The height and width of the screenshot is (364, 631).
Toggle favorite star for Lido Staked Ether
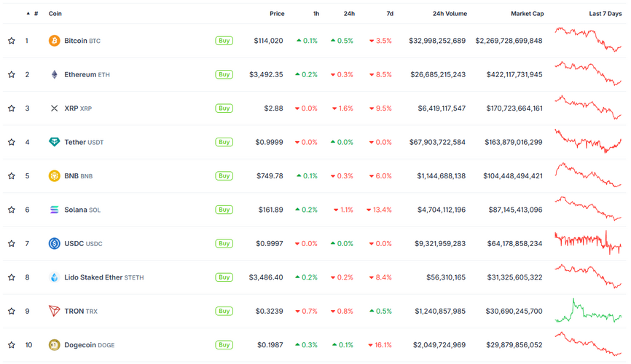(12, 277)
